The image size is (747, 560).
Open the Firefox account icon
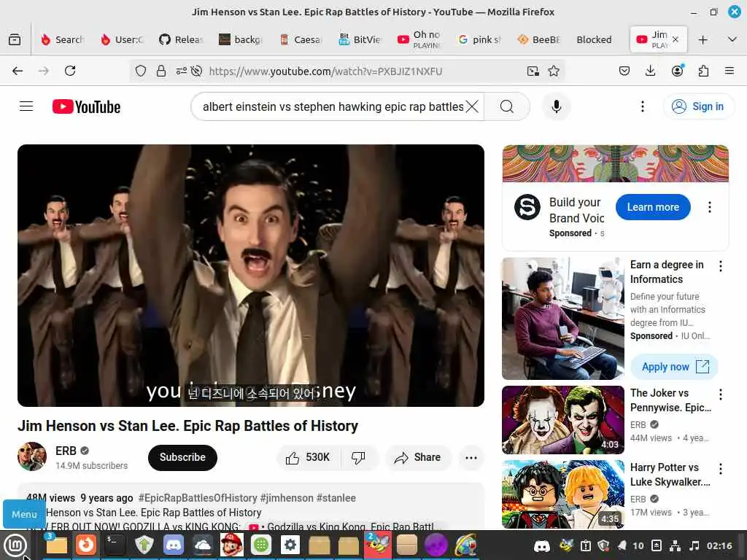(677, 71)
